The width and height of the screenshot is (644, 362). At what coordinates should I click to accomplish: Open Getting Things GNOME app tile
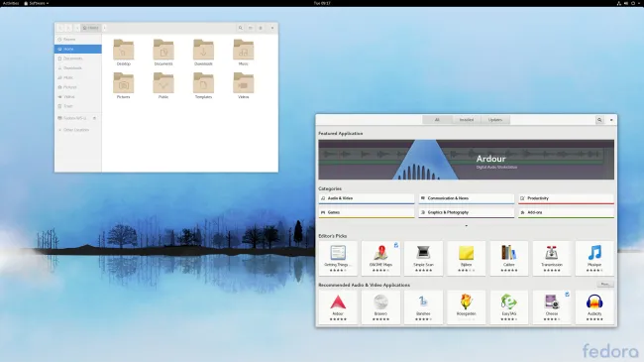(x=338, y=258)
